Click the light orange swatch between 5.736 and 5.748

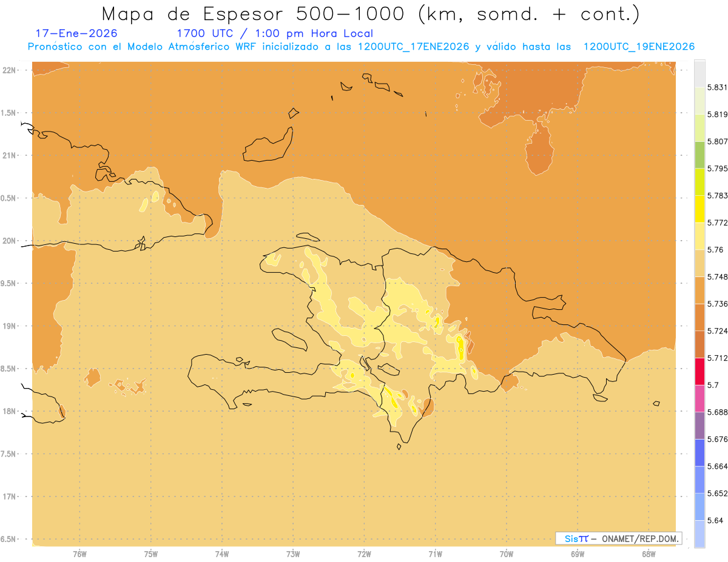(x=699, y=290)
